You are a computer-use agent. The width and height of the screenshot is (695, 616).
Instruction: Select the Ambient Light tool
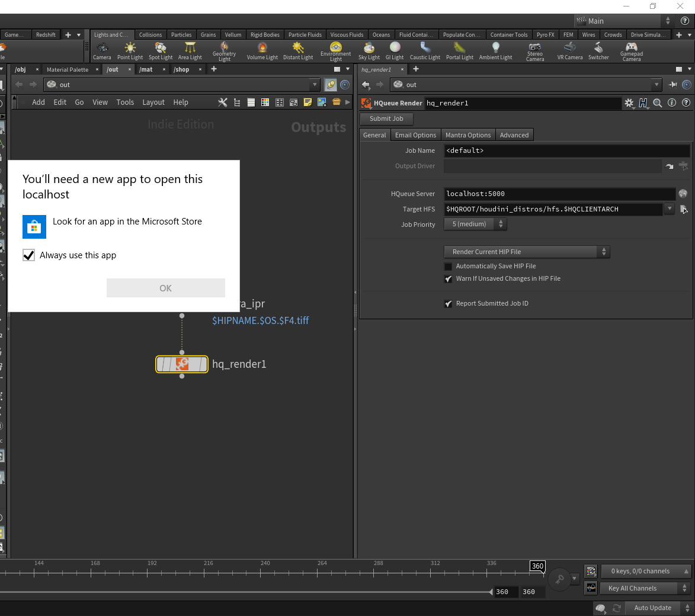[x=495, y=52]
